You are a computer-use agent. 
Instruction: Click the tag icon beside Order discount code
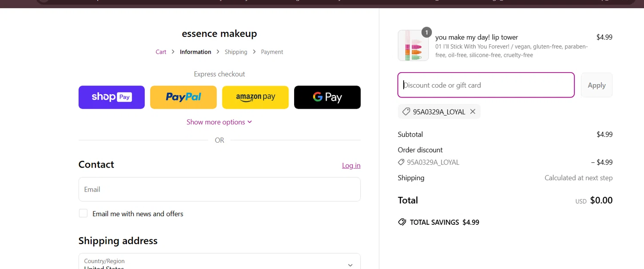tap(401, 162)
